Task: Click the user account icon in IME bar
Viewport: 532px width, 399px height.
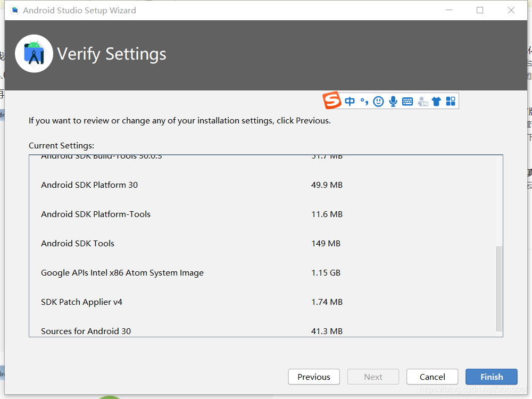Action: 422,102
